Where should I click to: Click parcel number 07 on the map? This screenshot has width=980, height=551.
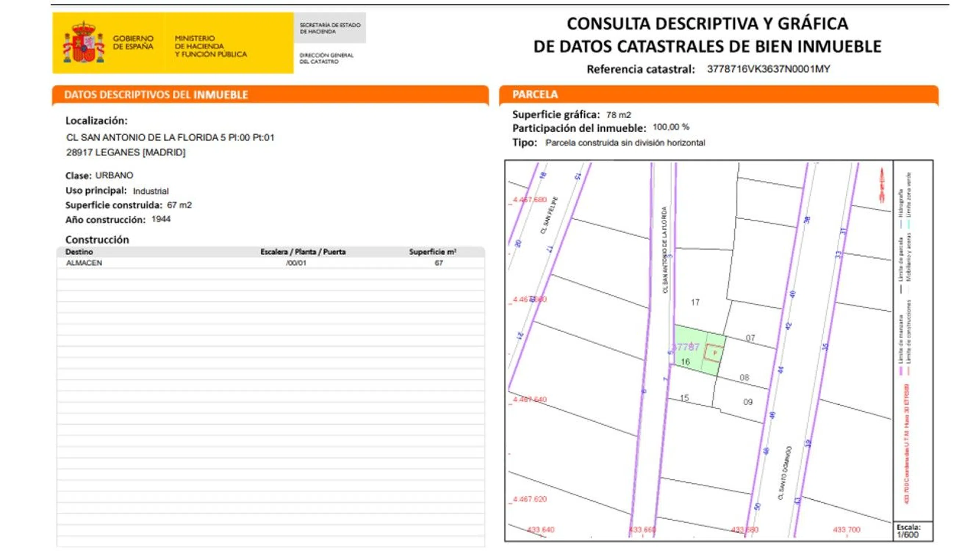750,338
